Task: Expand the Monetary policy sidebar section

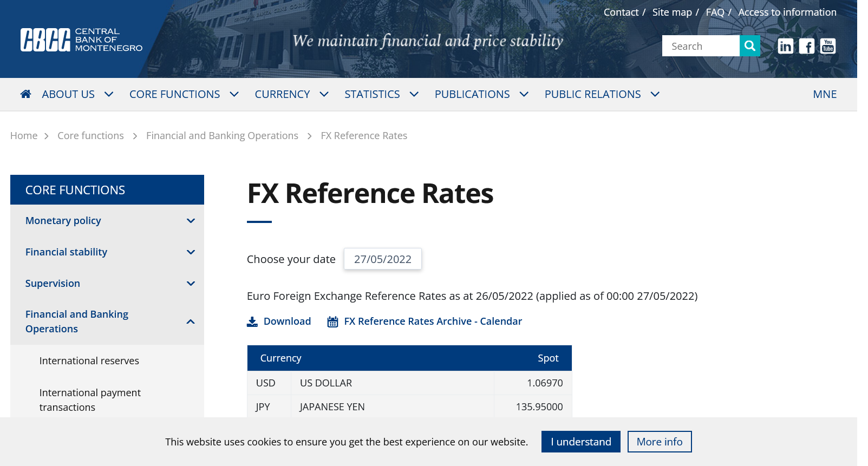Action: (x=191, y=221)
